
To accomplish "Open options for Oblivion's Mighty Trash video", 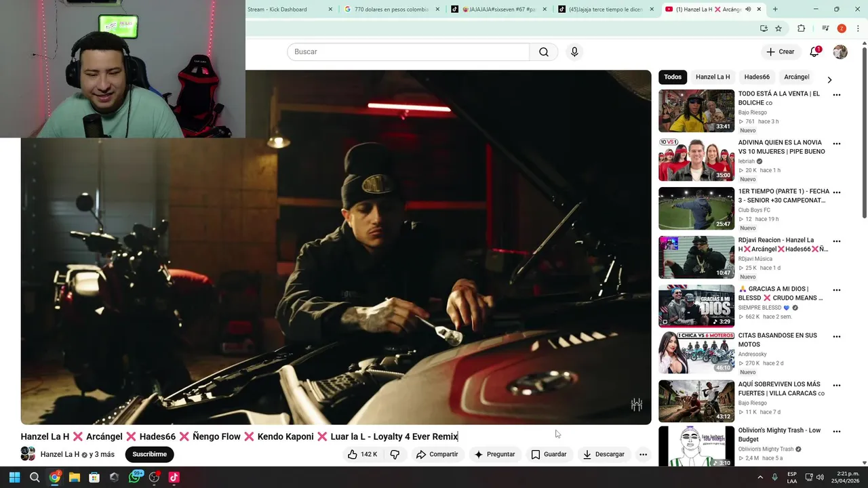I will 837,432.
